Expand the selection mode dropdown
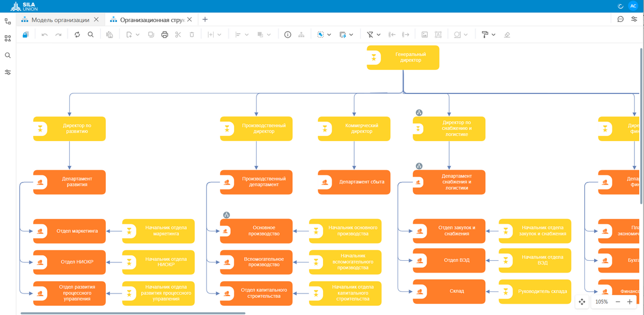Screen dimensions: 644x315 coord(328,34)
